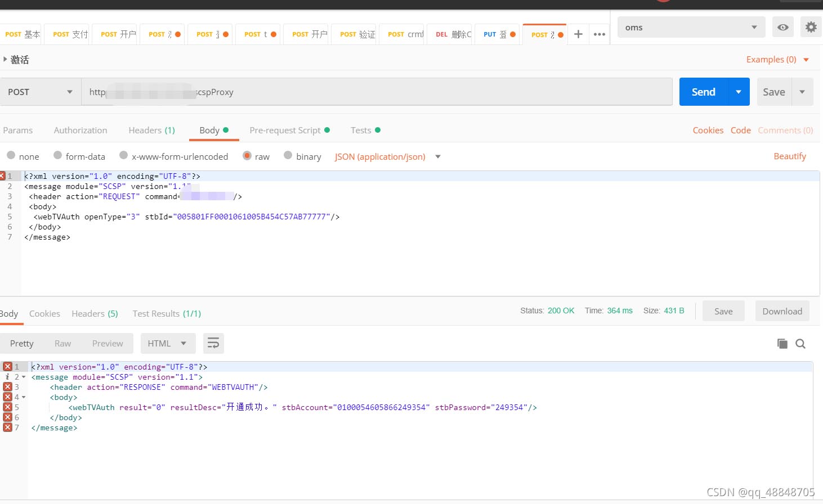This screenshot has width=823, height=504.
Task: Open Manage Environments gear icon
Action: 811,27
